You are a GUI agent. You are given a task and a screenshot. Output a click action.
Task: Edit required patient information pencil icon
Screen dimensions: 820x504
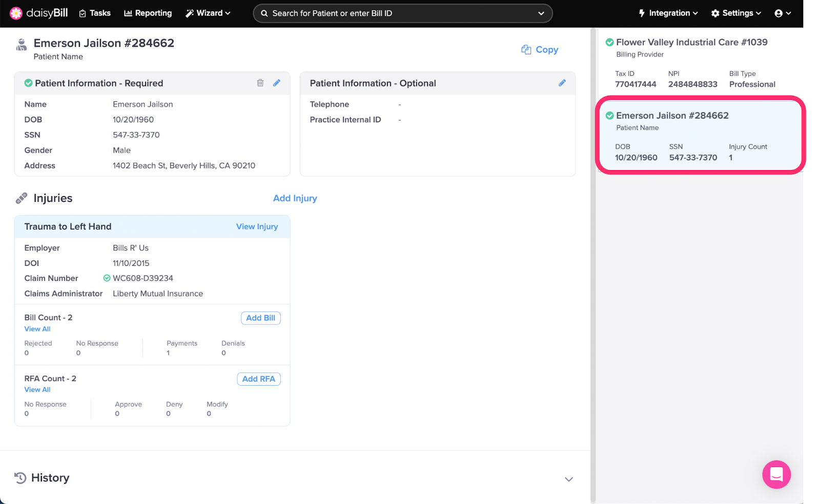click(277, 83)
